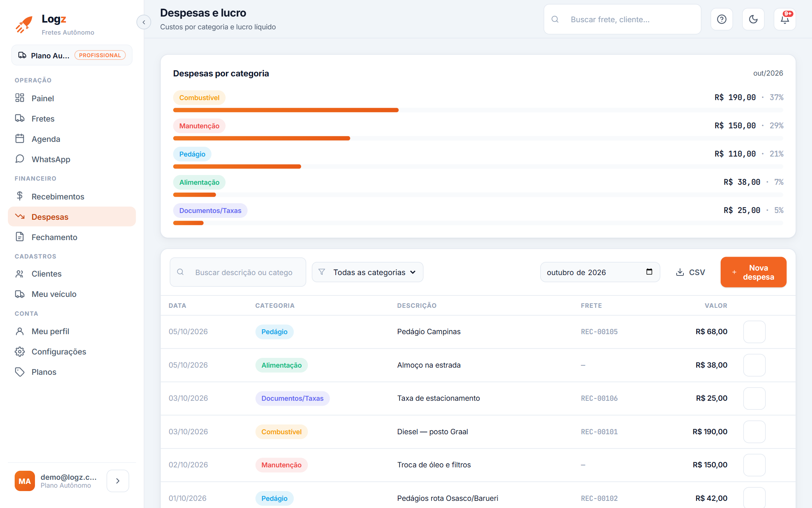Click the Combustível progress bar
This screenshot has width=812, height=508.
(x=478, y=110)
